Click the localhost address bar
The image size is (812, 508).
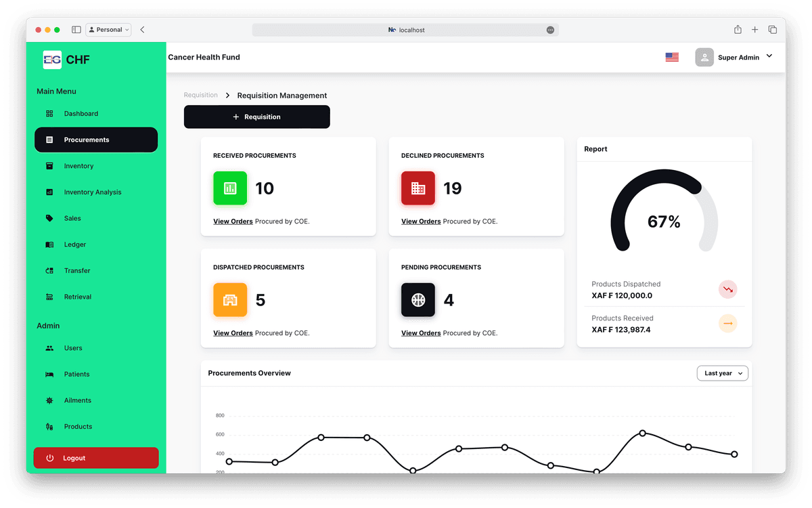point(406,30)
